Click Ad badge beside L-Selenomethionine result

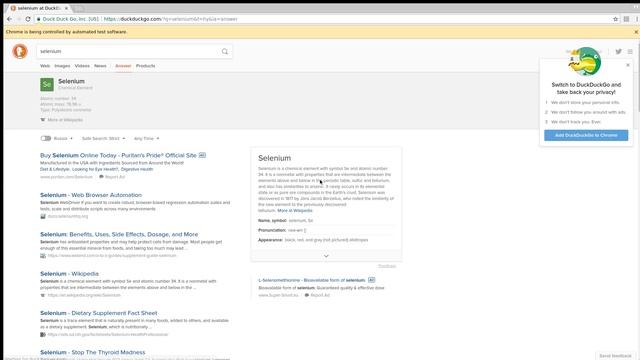371,280
